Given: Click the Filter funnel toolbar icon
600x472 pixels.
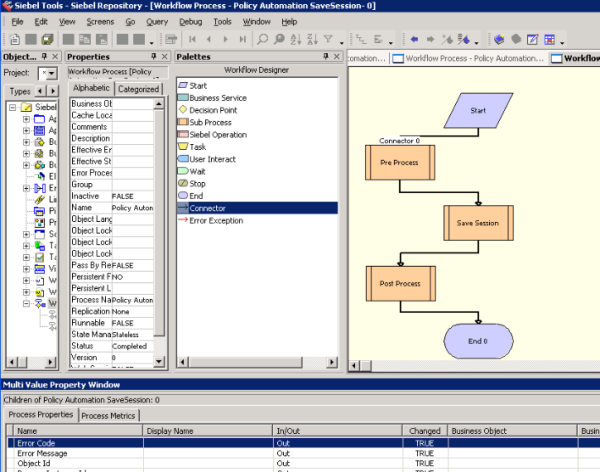Looking at the screenshot, I should coord(328,39).
